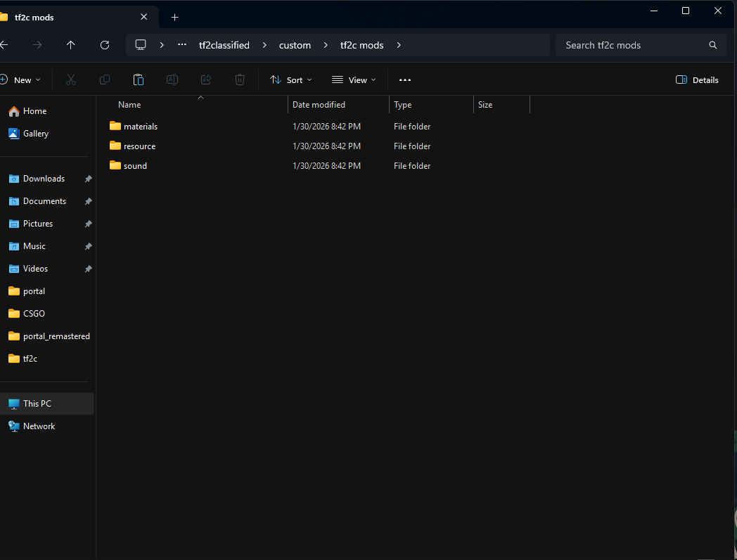
Task: Click the Paste clipboard icon
Action: [139, 80]
